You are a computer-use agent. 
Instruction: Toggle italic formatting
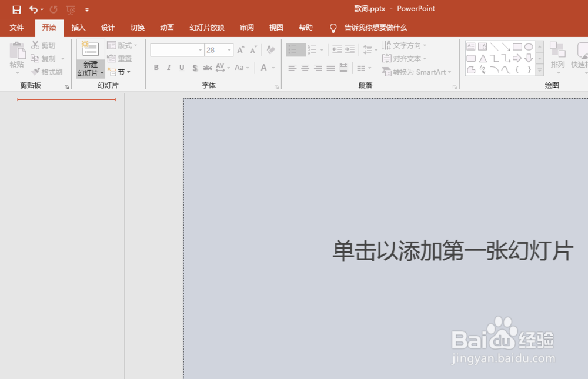(169, 68)
